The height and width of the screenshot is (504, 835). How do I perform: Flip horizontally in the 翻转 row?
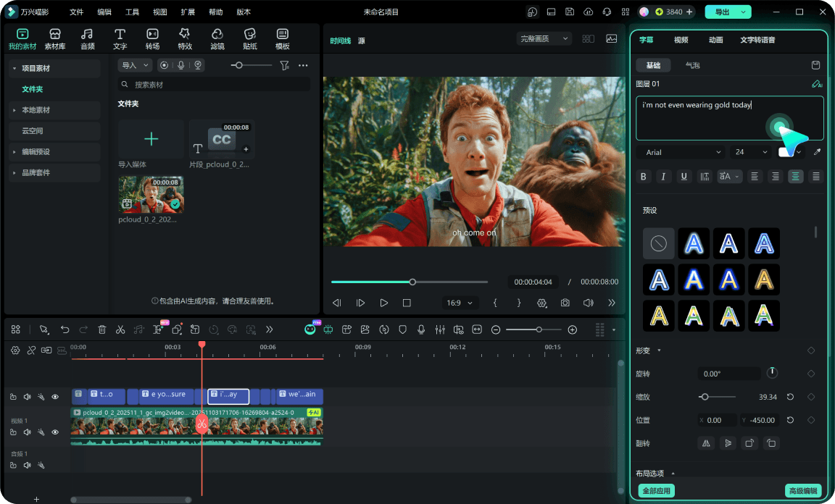pyautogui.click(x=706, y=443)
